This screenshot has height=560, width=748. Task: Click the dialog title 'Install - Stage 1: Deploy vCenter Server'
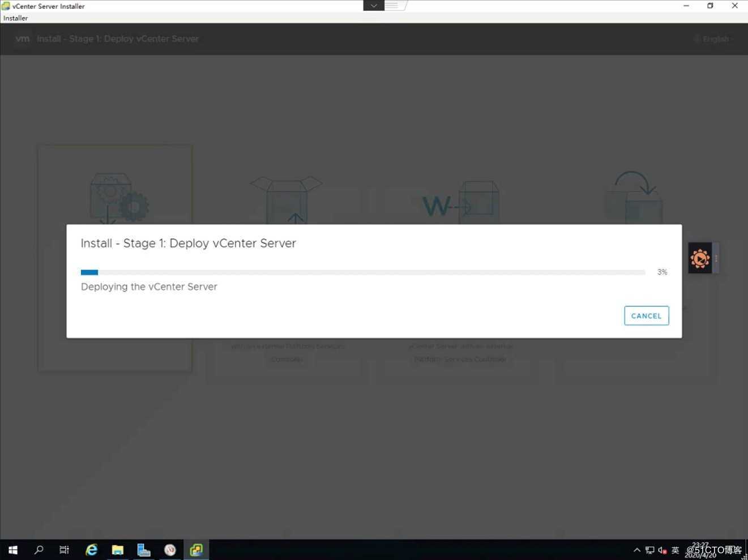[x=189, y=243]
